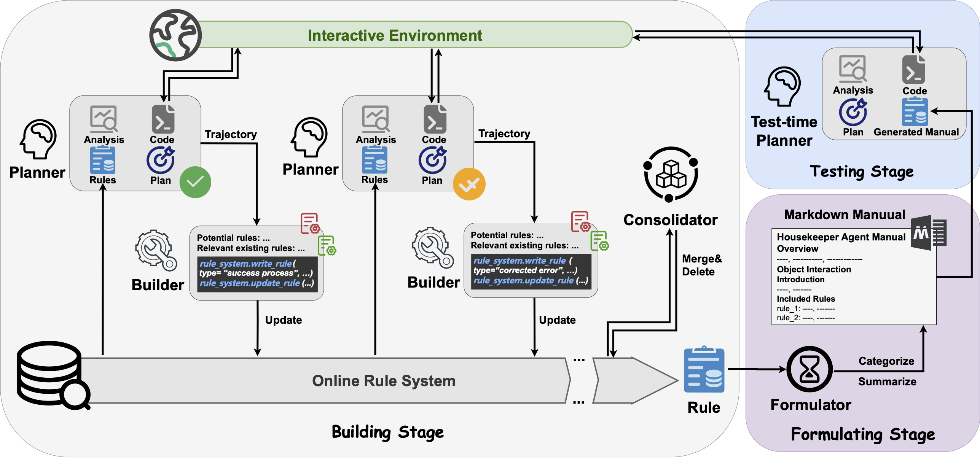
Task: Click the Housekeeper Agent Manual heading
Action: (841, 237)
